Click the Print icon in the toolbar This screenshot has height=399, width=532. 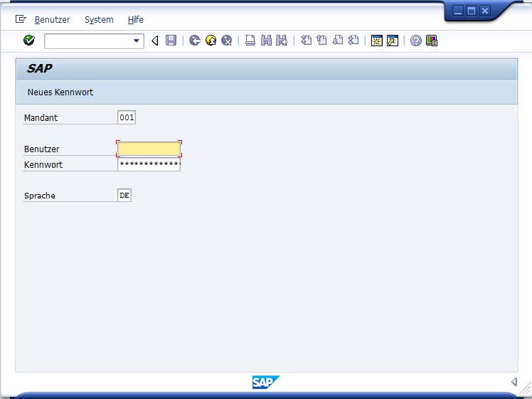point(250,41)
